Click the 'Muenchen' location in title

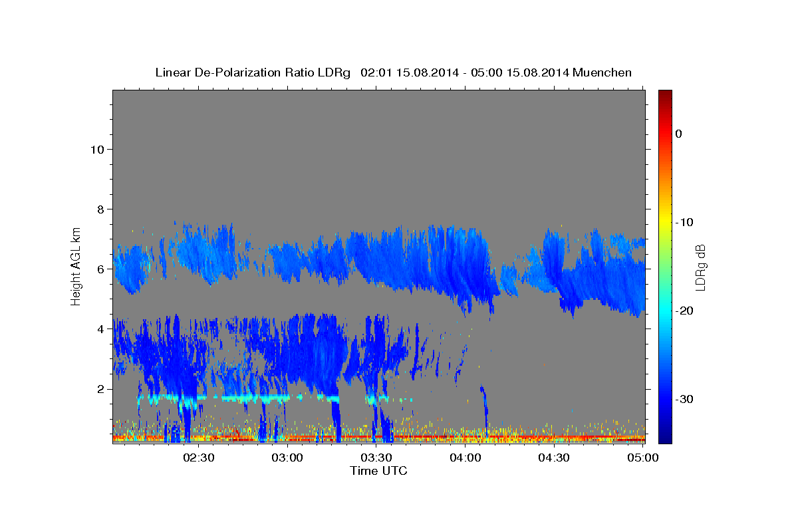click(602, 72)
